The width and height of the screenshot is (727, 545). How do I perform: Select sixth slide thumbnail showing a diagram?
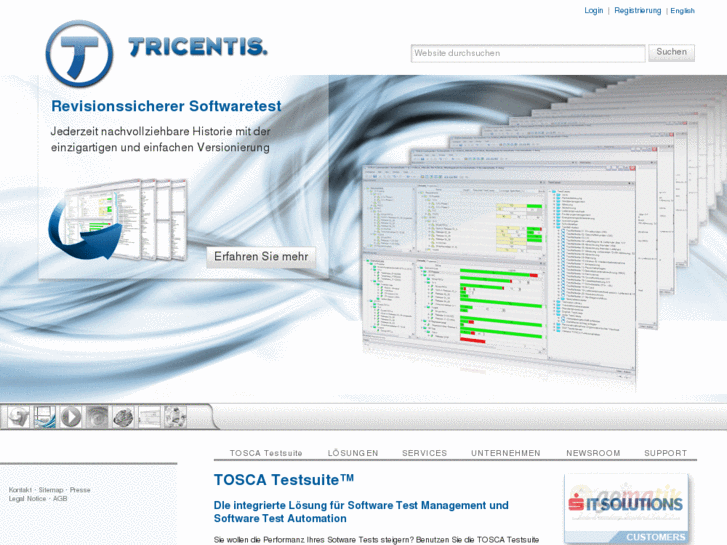(149, 417)
